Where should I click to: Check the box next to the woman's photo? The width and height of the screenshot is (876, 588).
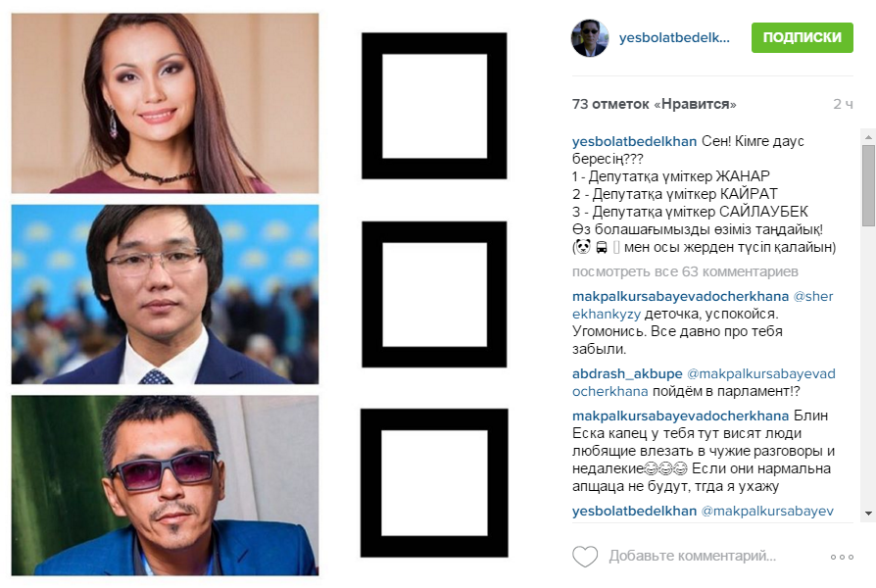[434, 106]
